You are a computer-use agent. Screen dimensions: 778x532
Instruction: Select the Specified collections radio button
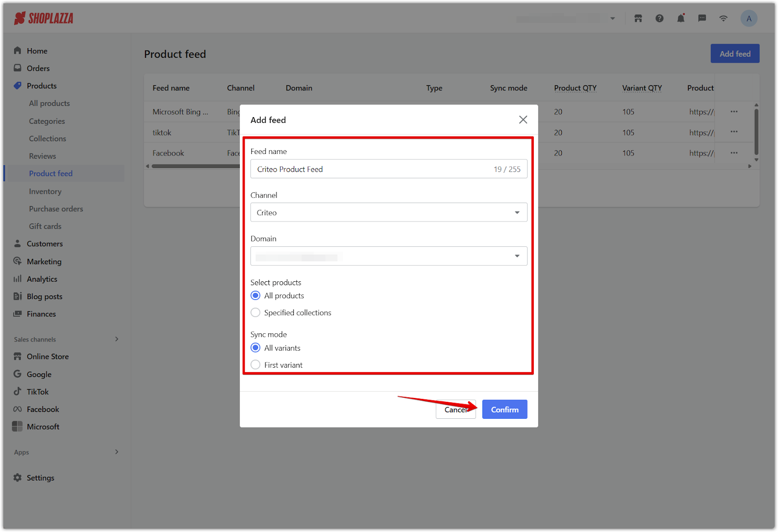[255, 312]
